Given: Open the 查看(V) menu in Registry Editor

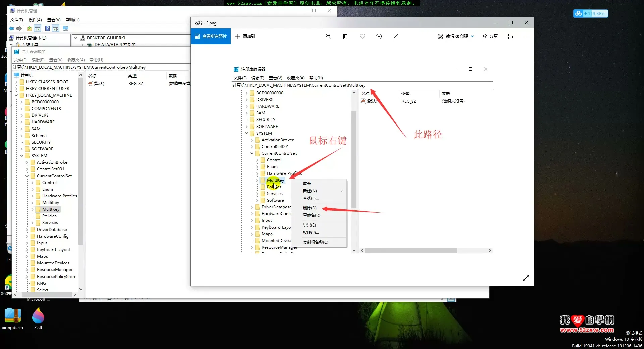Looking at the screenshot, I should point(275,78).
